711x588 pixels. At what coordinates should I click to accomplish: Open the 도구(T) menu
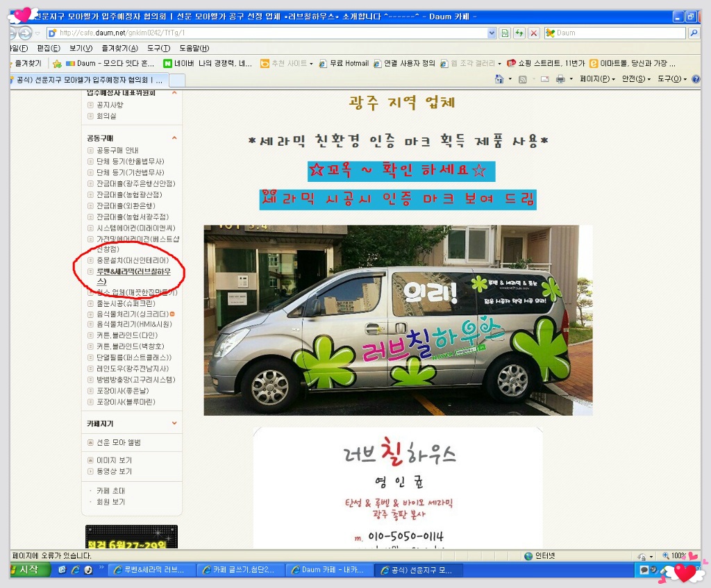(158, 48)
